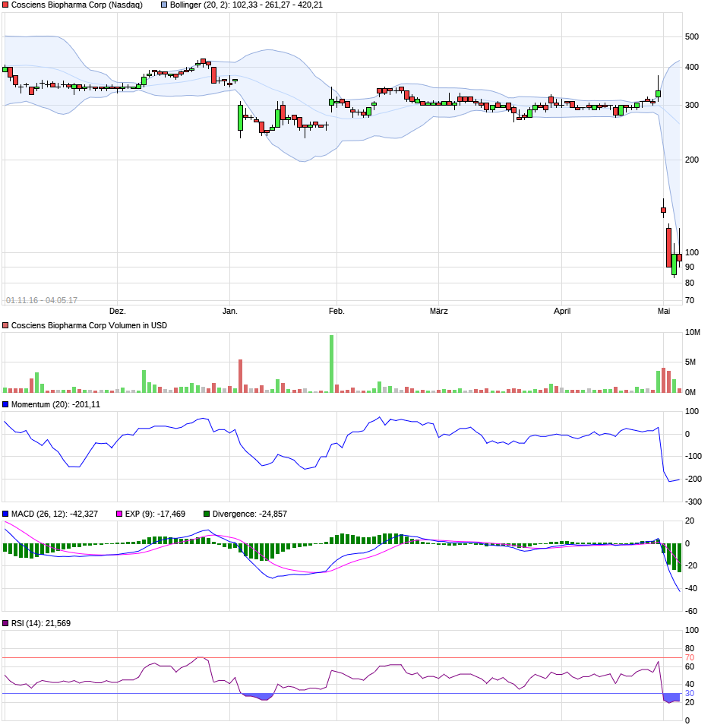
Task: Click the red Cosciens Biopharma Corp legend swatch
Action: (x=5, y=5)
